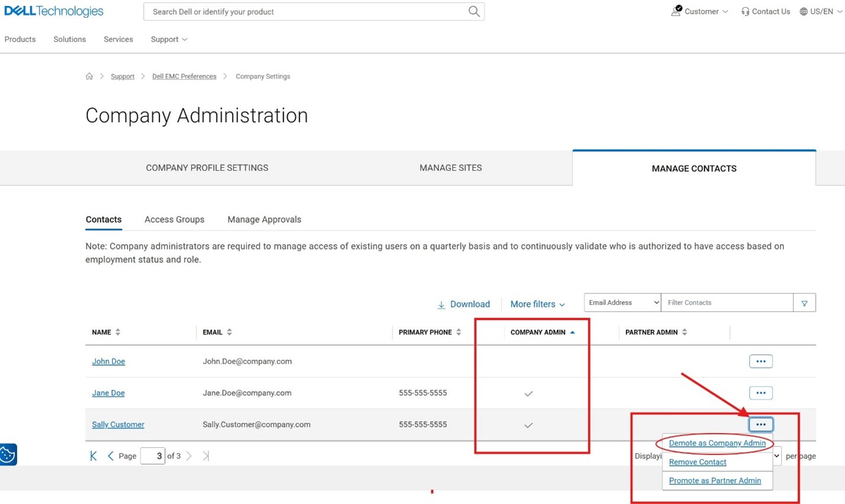The image size is (845, 504).
Task: Click the home breadcrumb icon
Action: point(89,76)
